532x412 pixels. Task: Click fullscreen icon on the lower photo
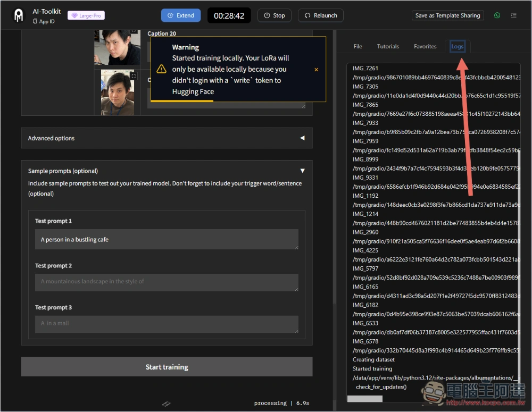point(134,76)
